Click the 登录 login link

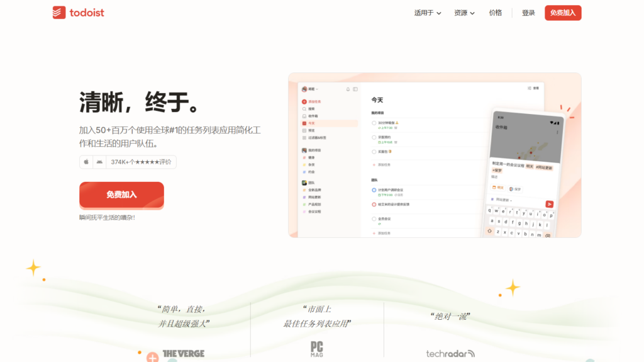528,13
